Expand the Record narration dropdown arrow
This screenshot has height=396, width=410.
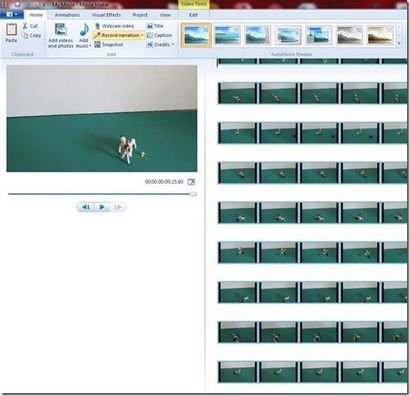point(142,35)
